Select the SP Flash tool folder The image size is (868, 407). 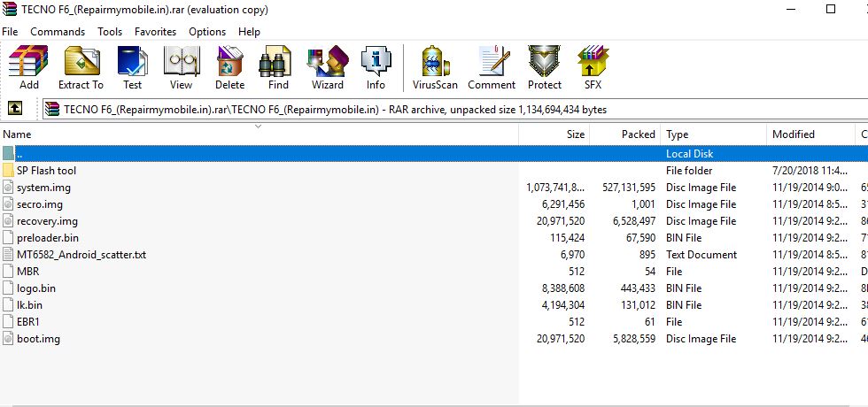[x=46, y=171]
